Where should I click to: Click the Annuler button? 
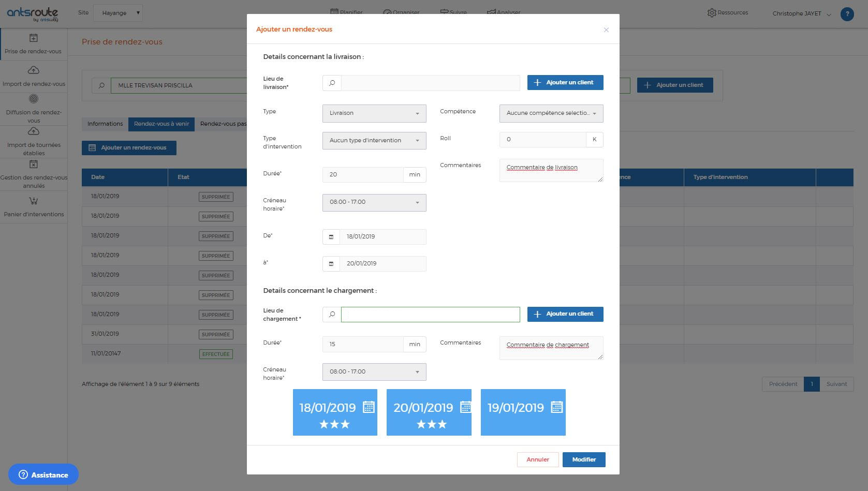[537, 459]
